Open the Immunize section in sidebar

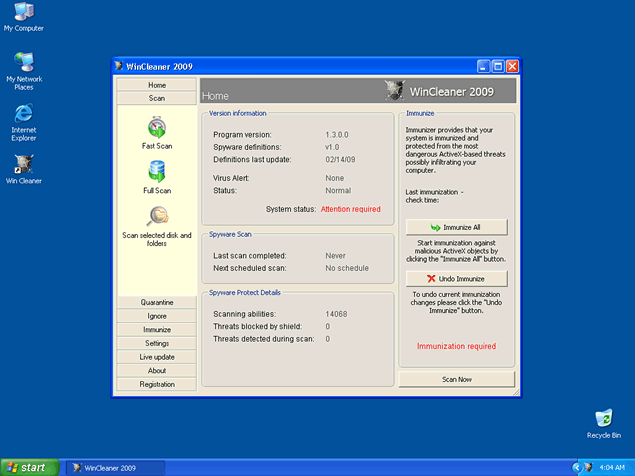coord(157,329)
